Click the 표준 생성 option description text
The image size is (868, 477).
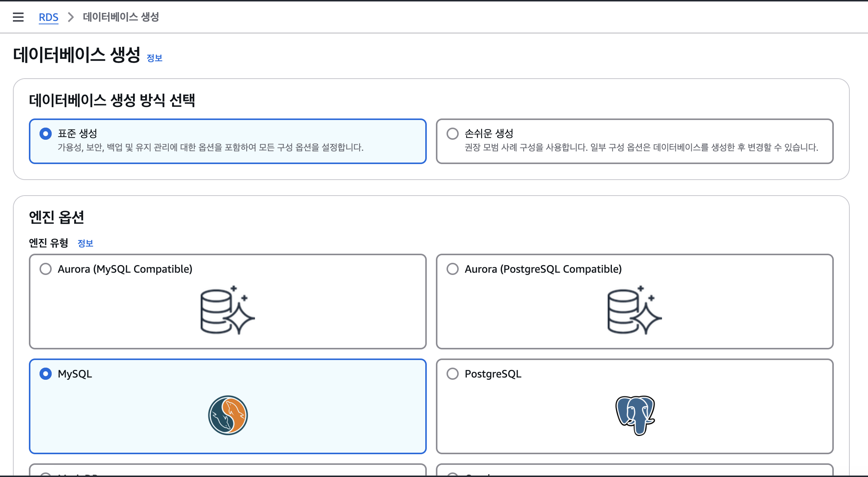211,147
